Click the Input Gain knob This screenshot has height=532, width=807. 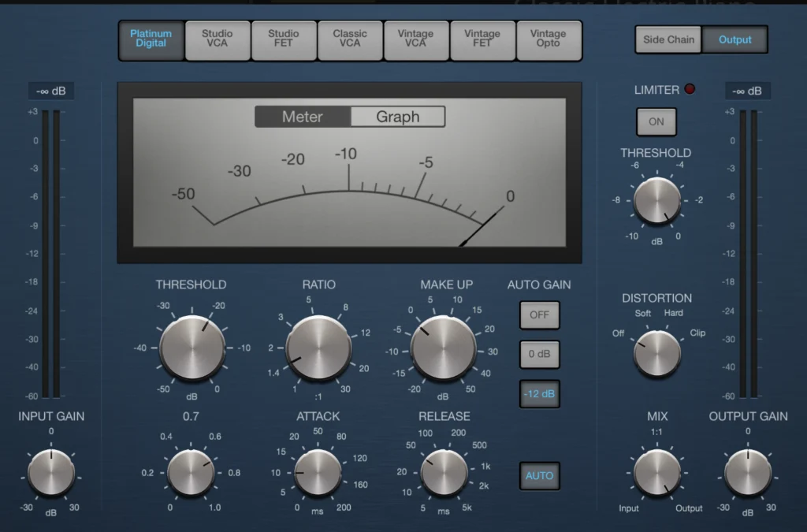coord(51,472)
